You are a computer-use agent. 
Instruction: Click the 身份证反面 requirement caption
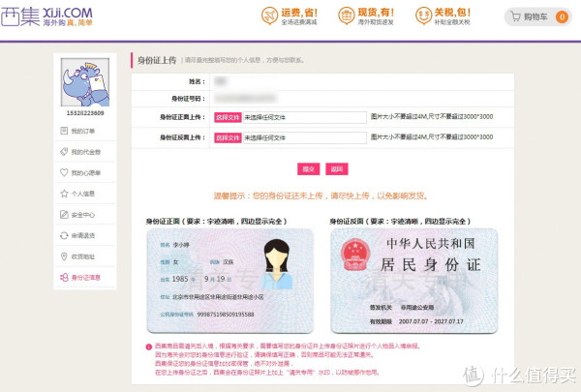pyautogui.click(x=400, y=222)
